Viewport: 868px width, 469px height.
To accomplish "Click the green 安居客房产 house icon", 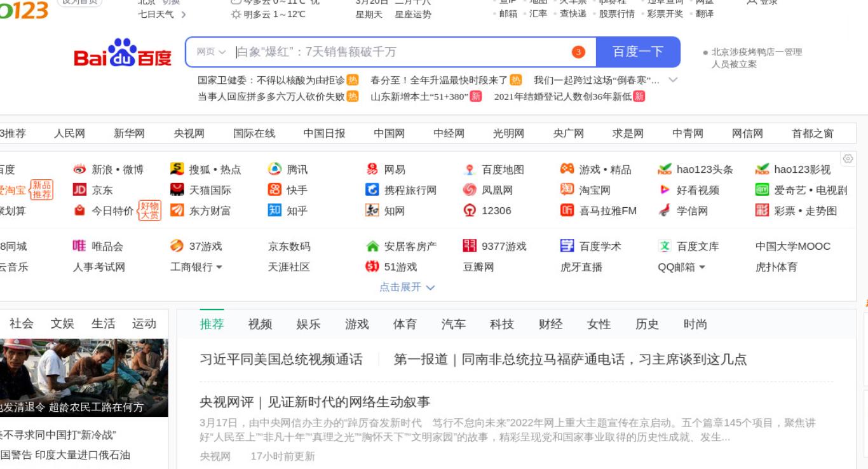I will coord(372,246).
